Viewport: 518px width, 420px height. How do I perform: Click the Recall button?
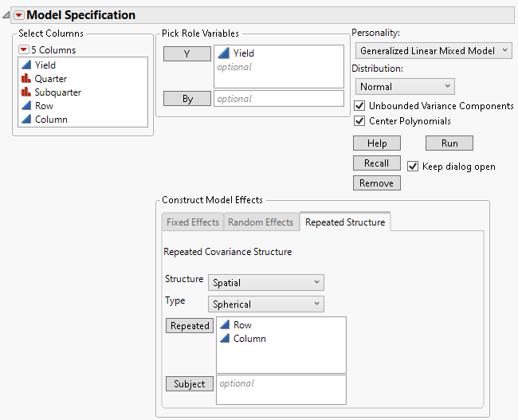tap(376, 163)
